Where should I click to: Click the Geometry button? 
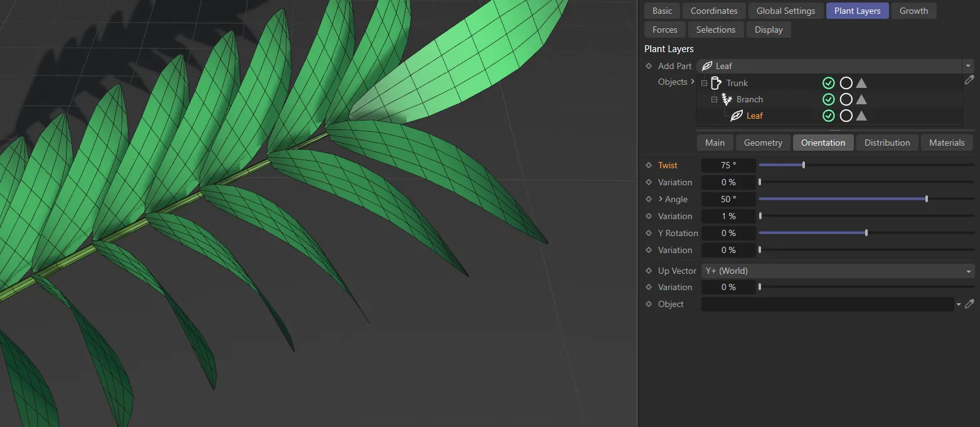pos(762,143)
